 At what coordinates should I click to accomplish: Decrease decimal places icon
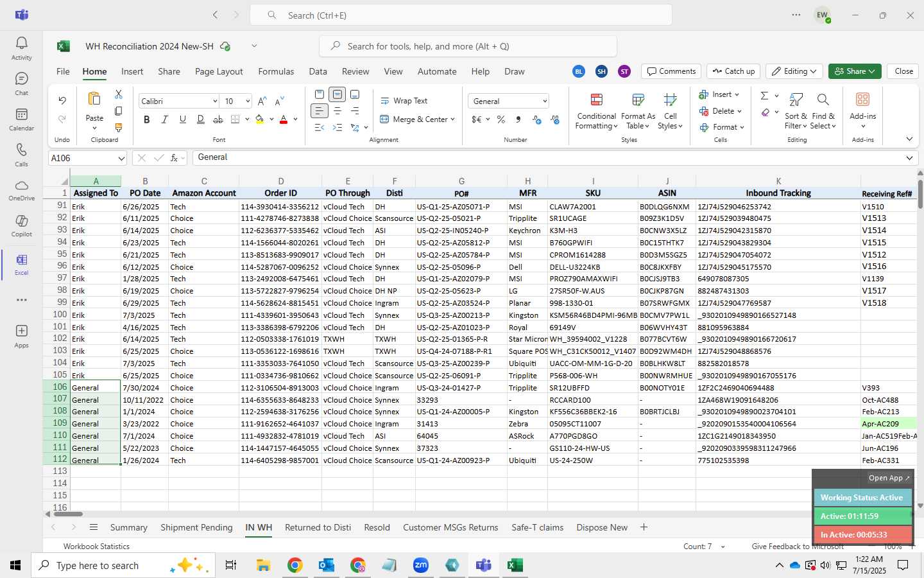[x=555, y=119]
